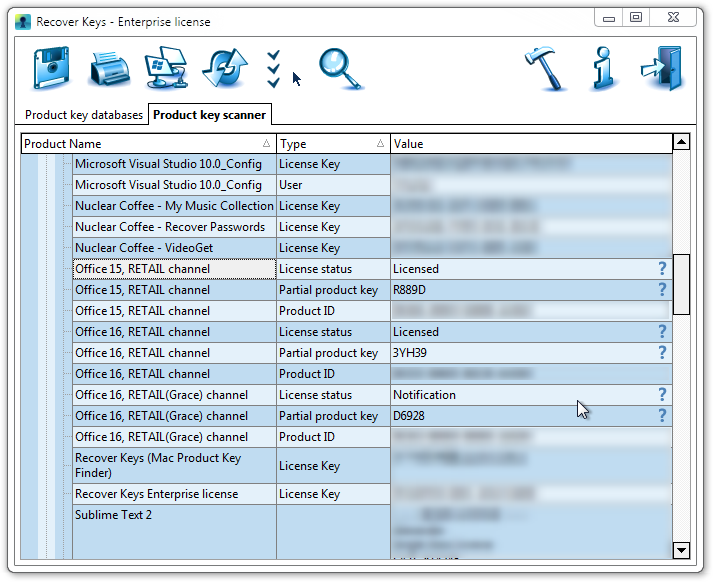Click the 3YH39 value cell
This screenshot has height=582, width=713.
531,352
